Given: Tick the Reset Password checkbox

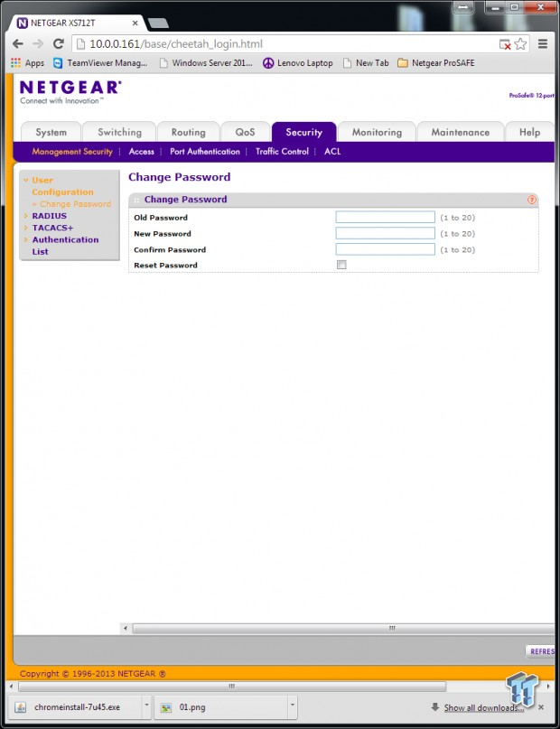Looking at the screenshot, I should point(341,265).
